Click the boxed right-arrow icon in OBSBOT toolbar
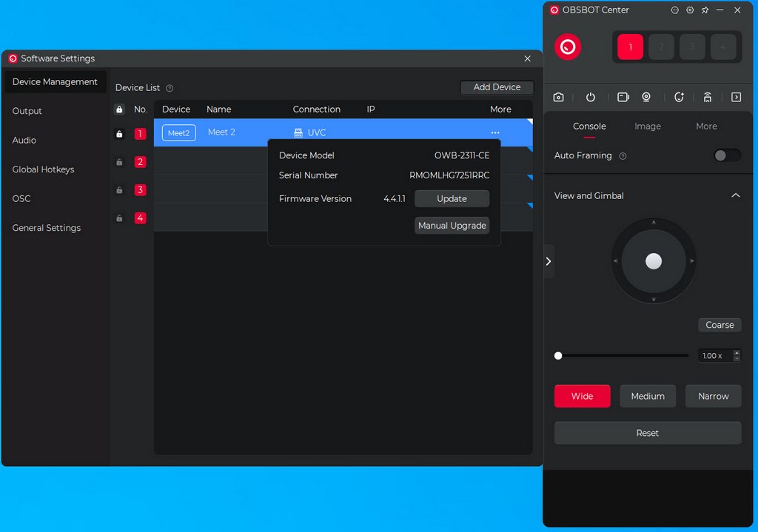758x532 pixels. [x=736, y=97]
